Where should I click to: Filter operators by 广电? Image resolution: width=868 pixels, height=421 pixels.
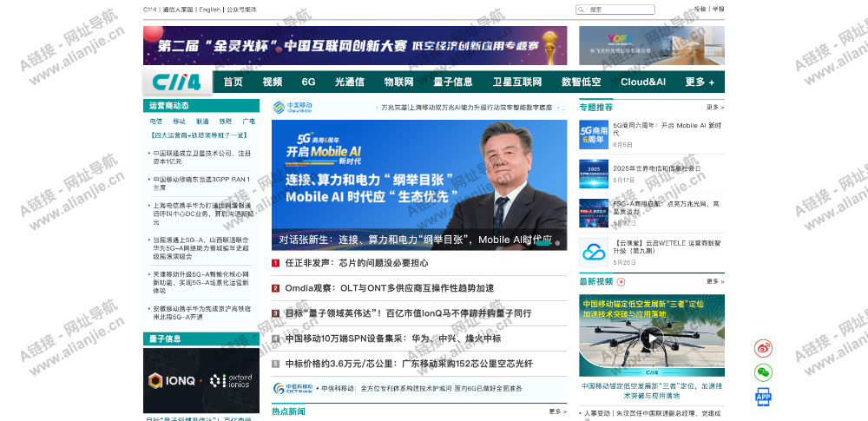click(x=248, y=122)
